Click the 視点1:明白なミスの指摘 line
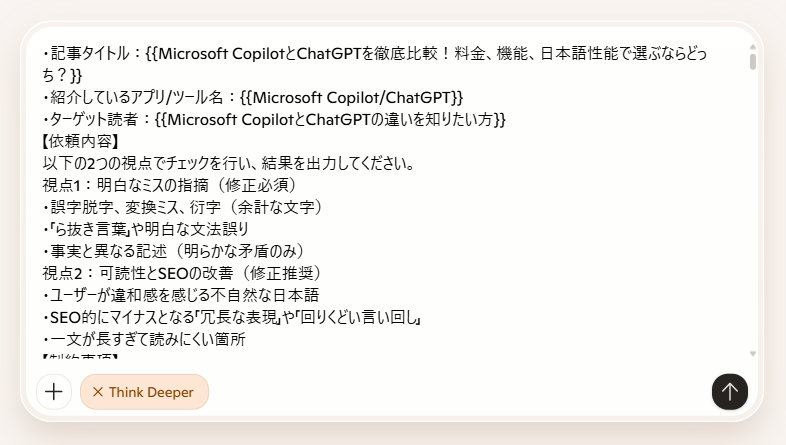Image resolution: width=786 pixels, height=445 pixels. point(170,185)
